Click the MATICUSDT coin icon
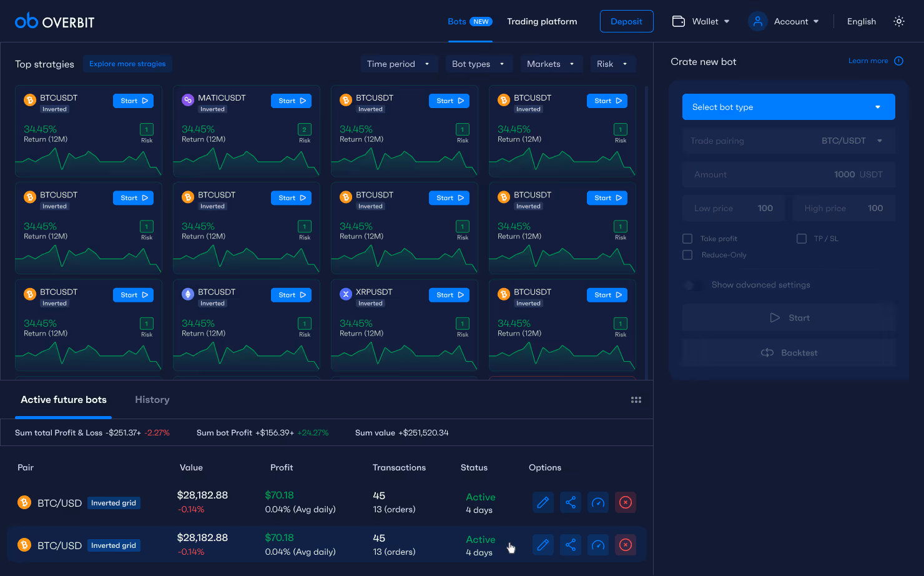 pos(188,100)
